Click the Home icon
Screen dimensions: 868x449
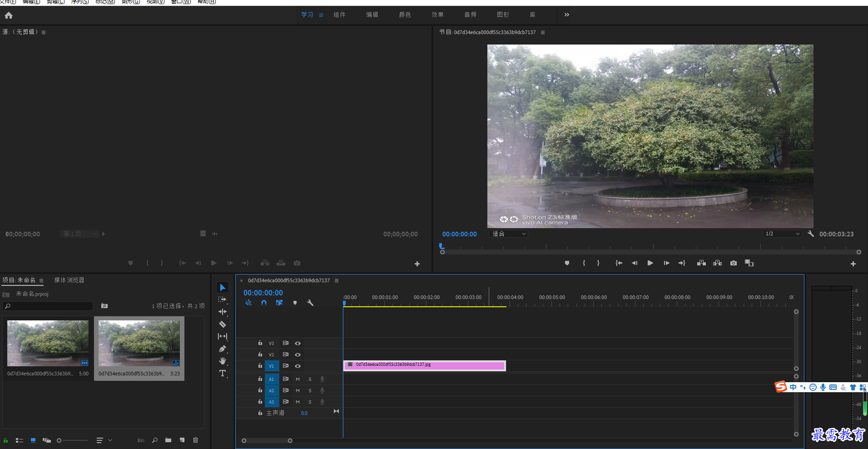[x=9, y=15]
